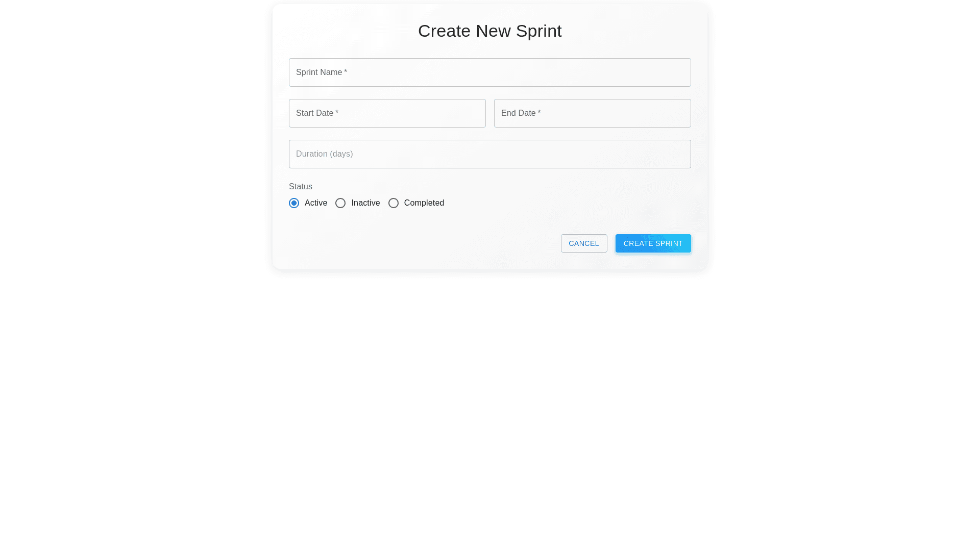The image size is (980, 551).
Task: Click the asterisk after Sprint Name
Action: click(x=346, y=72)
